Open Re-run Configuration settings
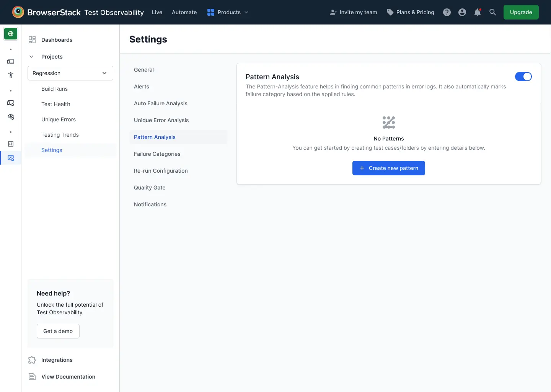This screenshot has width=551, height=392. 178,171
